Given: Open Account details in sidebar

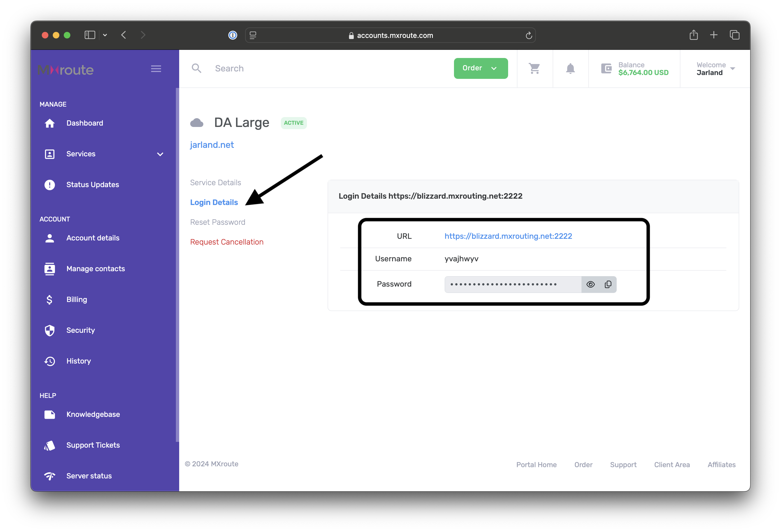Looking at the screenshot, I should click(x=93, y=238).
